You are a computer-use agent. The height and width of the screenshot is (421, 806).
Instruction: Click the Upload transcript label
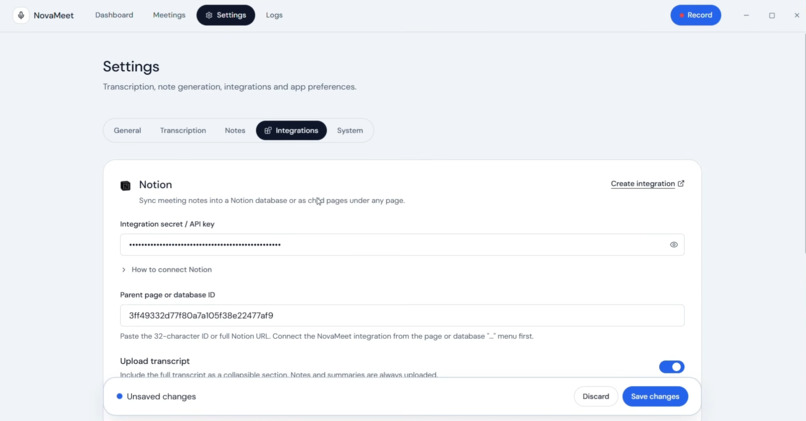pyautogui.click(x=155, y=361)
